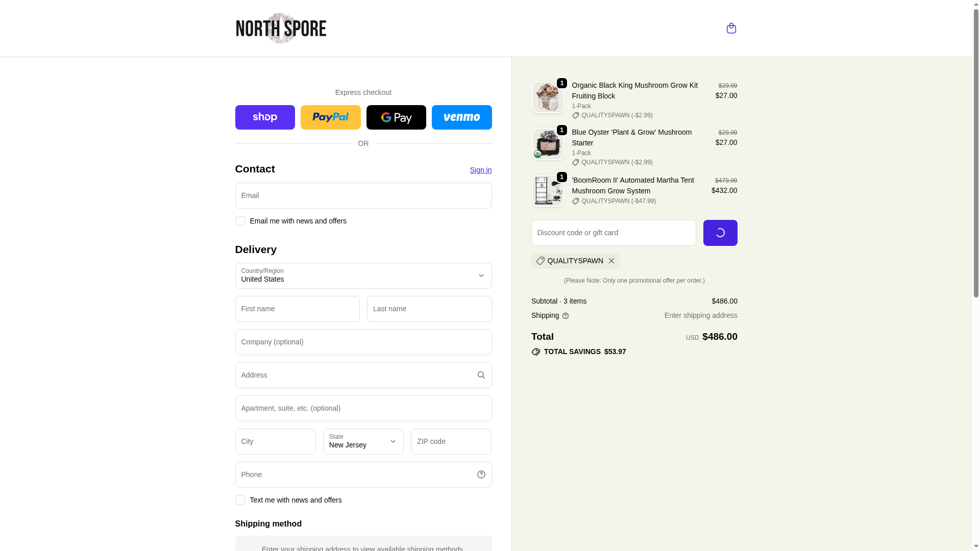Focus the Discount code or gift card field
This screenshot has width=980, height=551.
[614, 233]
